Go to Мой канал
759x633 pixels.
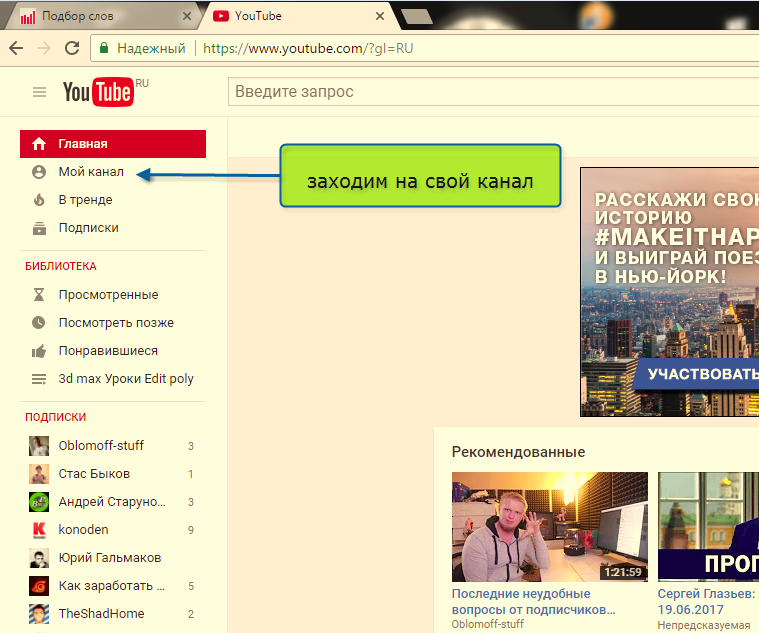click(x=91, y=172)
